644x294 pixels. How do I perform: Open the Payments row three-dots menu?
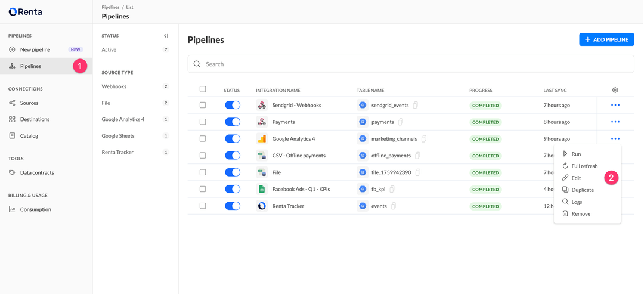(x=615, y=122)
